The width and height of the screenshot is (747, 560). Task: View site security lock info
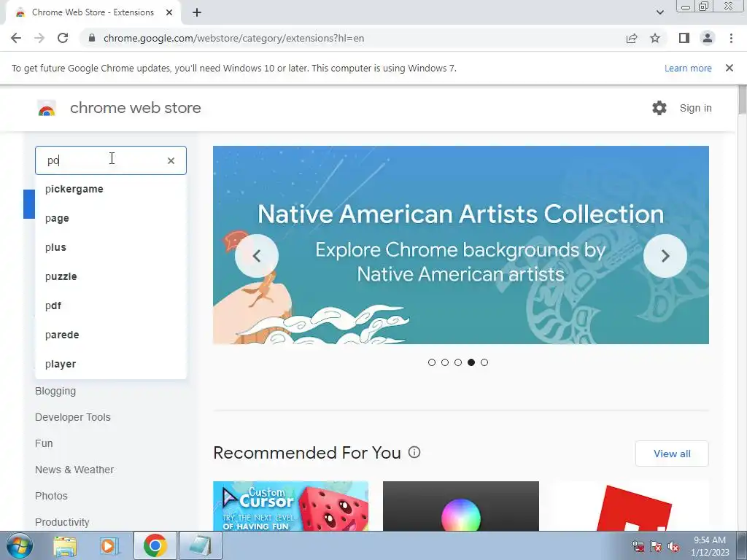pos(92,38)
